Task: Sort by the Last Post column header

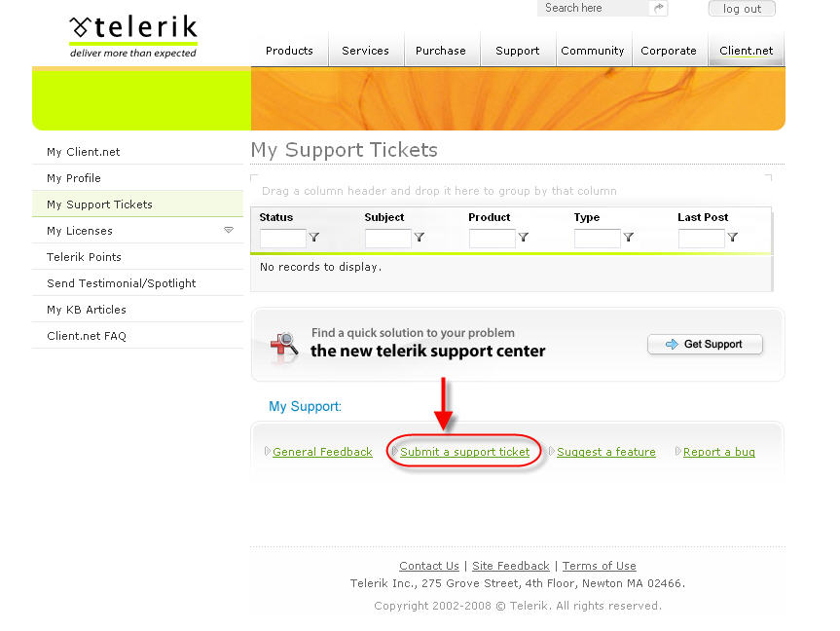Action: click(x=703, y=217)
